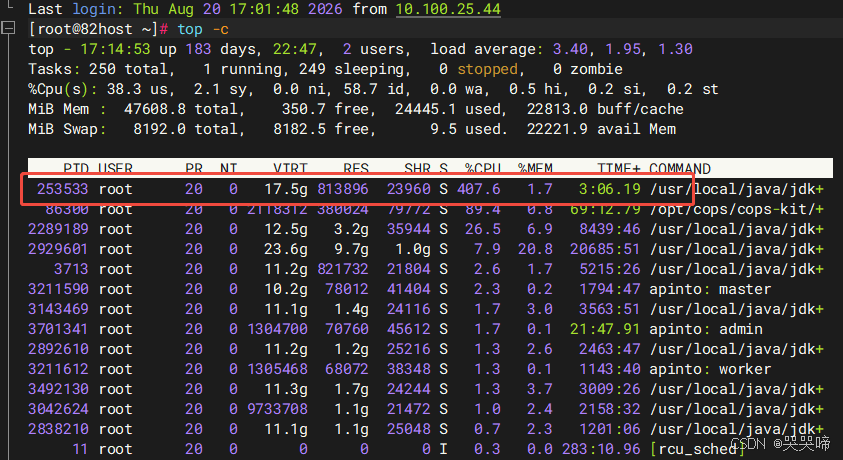Screen dimensions: 843x460
Task: Open the 10.100.25.44 login address link
Action: [448, 9]
